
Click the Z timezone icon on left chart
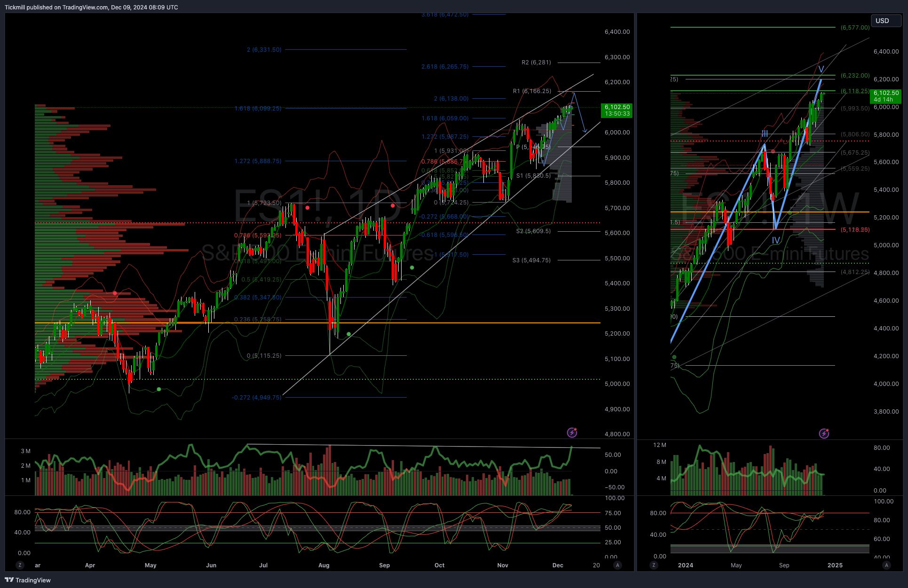click(x=20, y=565)
